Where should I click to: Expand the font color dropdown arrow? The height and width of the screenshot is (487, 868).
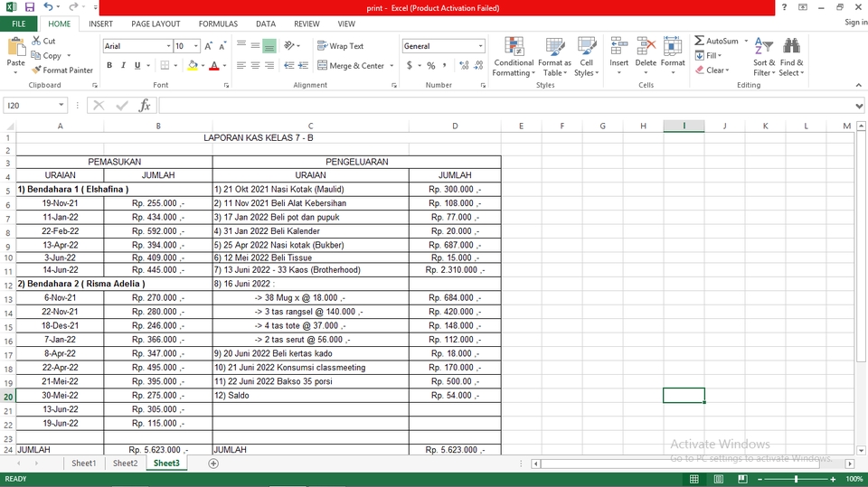coord(225,65)
